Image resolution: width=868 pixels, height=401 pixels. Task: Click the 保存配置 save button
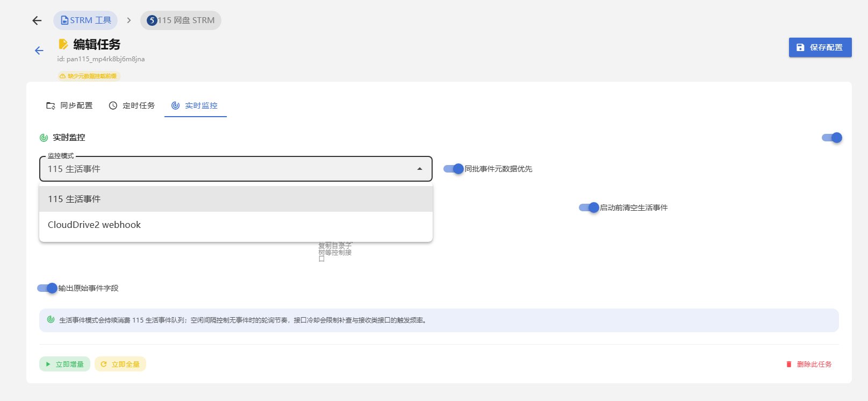coord(820,47)
